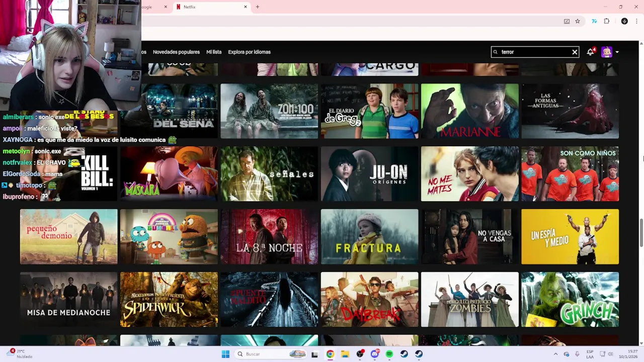
Task: Close the Netflix browser tab
Action: (246, 7)
